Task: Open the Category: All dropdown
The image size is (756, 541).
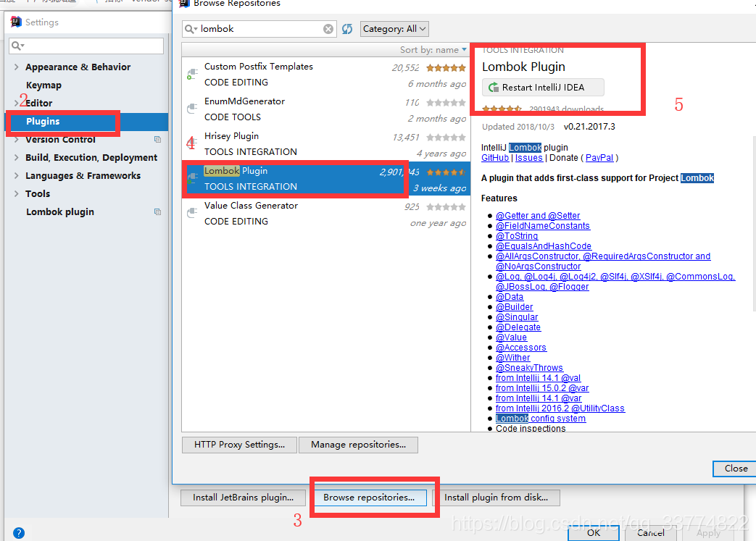Action: coord(394,28)
